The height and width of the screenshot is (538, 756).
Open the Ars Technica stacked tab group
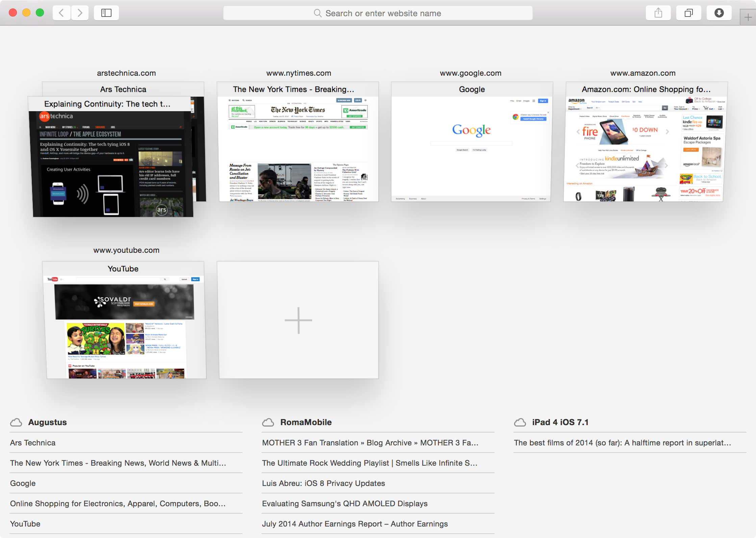coord(113,159)
